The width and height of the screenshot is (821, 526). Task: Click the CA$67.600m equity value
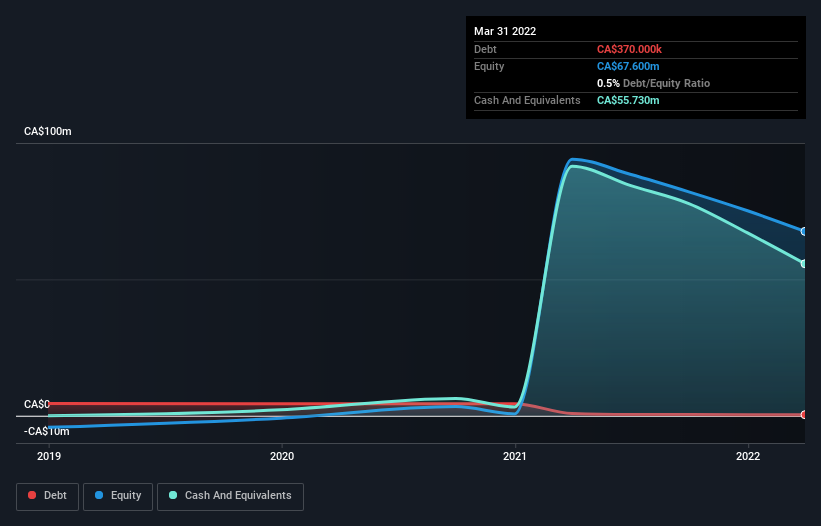click(x=628, y=66)
